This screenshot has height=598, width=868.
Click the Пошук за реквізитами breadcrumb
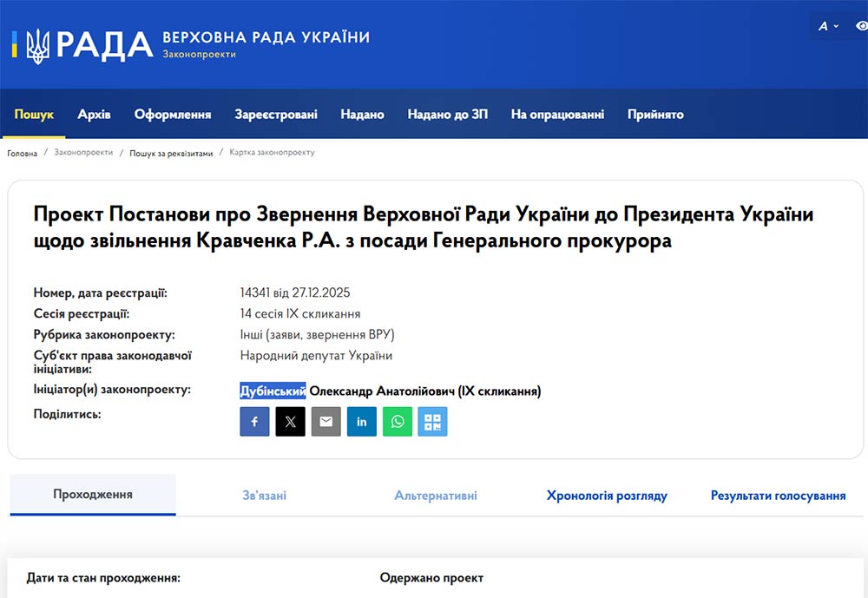click(x=171, y=153)
